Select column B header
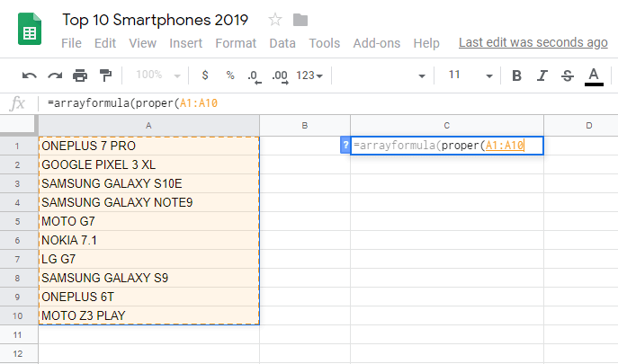618x364 pixels. [x=305, y=125]
